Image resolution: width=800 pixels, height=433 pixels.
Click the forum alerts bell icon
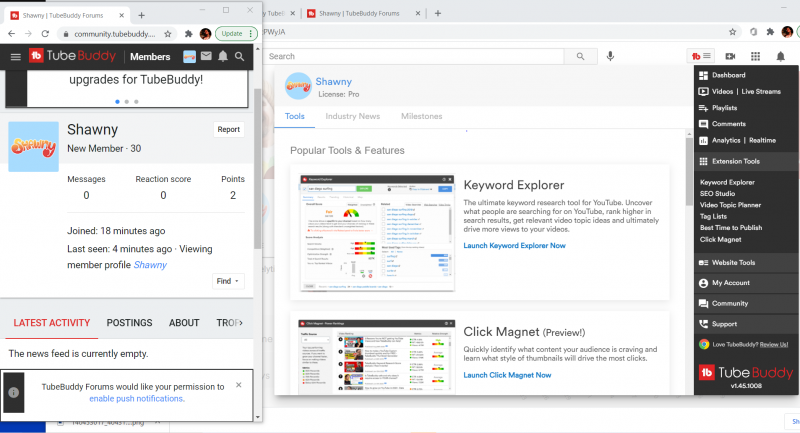pyautogui.click(x=222, y=57)
